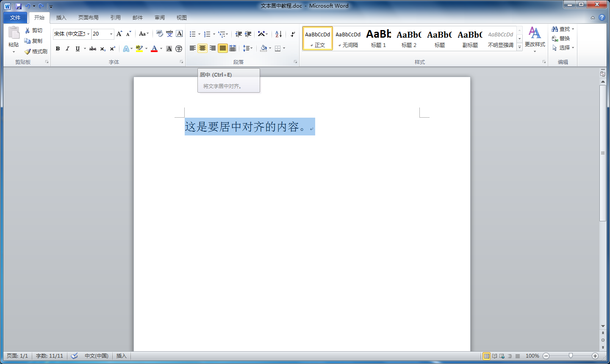Click spelling check icon in status bar
610x364 pixels.
(x=75, y=356)
